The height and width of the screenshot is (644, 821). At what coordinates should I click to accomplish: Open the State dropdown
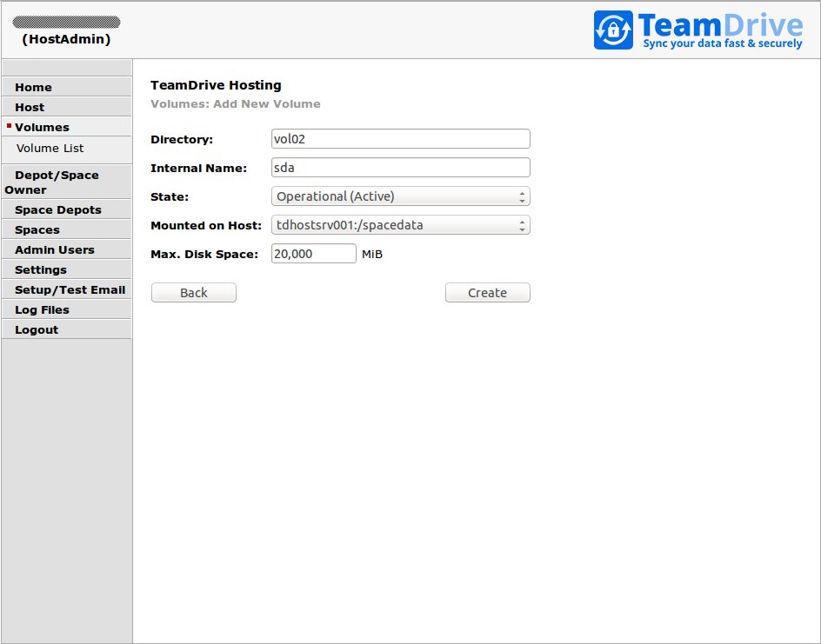[x=401, y=196]
